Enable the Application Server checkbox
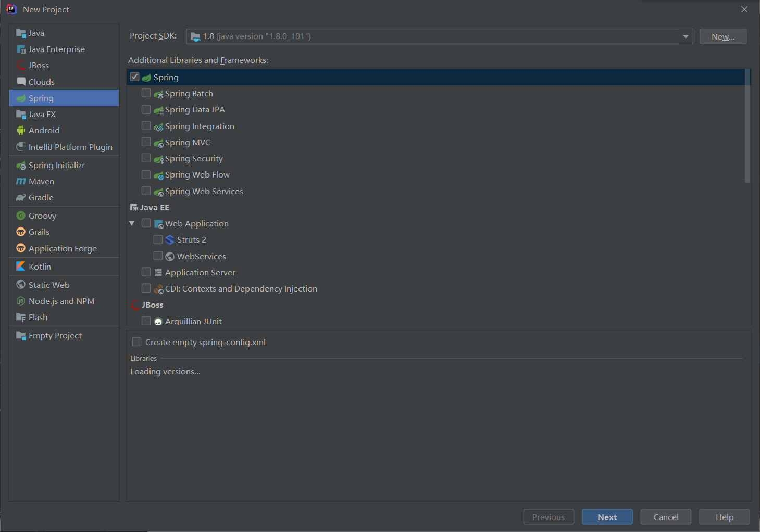Screen dimensions: 760x532 (x=146, y=272)
